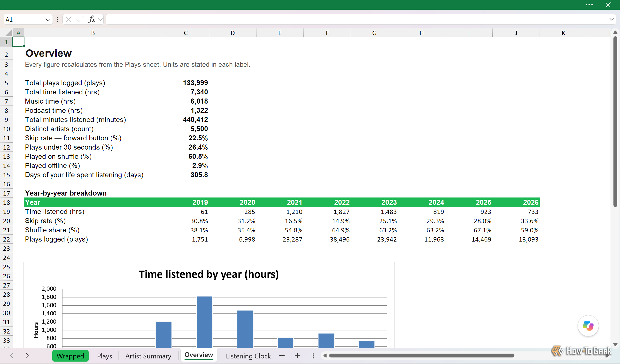Viewport: 620px width, 364px height.
Task: Select row 5 header
Action: tap(6, 83)
